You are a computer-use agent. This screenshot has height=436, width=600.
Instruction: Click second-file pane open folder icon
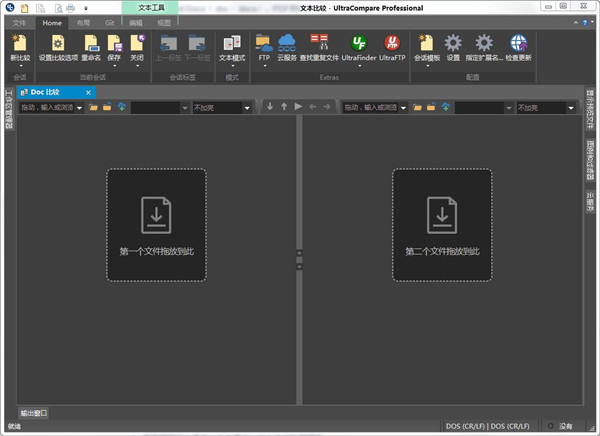(417, 107)
